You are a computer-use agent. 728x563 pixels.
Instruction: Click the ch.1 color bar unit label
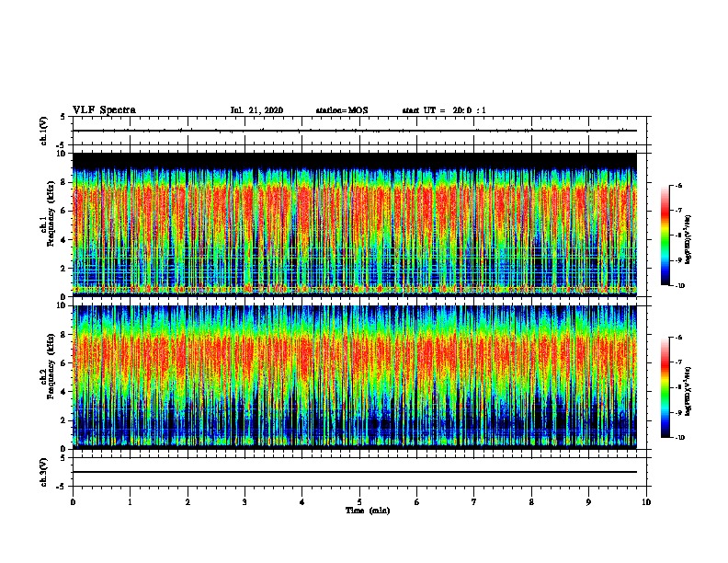(x=688, y=239)
